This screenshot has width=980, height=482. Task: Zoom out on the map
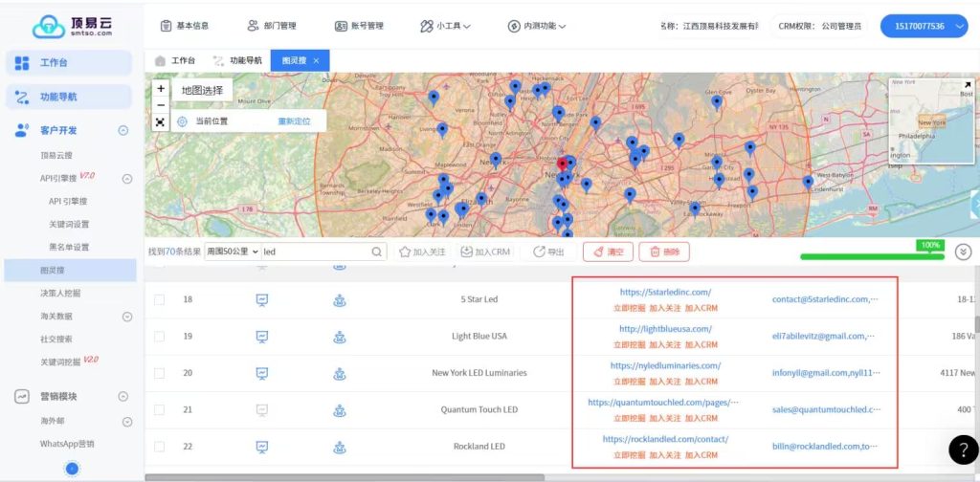coord(160,105)
